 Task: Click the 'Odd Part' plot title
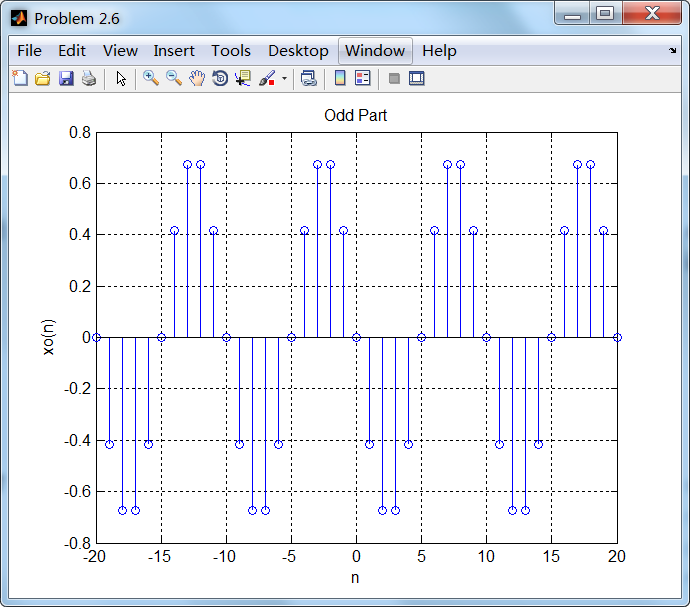click(356, 115)
